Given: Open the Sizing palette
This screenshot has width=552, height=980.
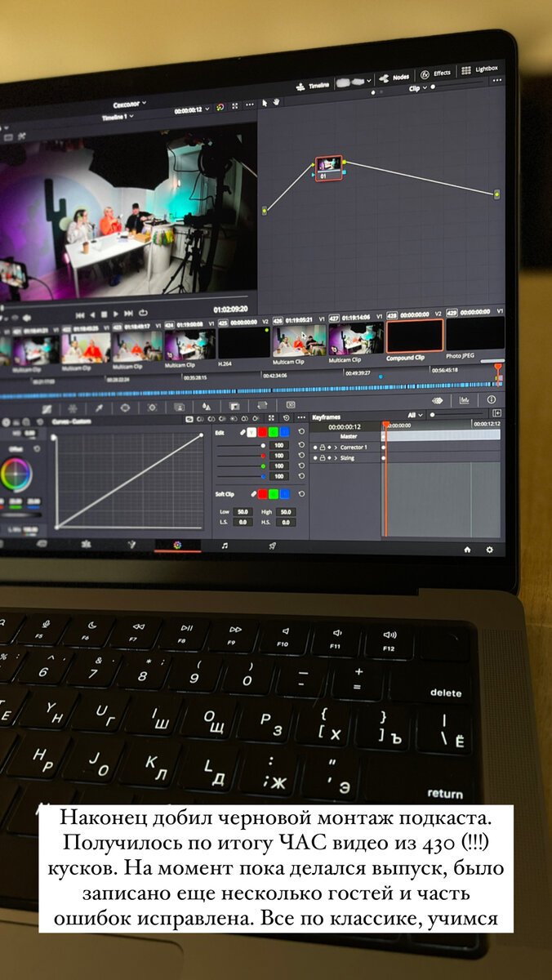Looking at the screenshot, I should 262,405.
